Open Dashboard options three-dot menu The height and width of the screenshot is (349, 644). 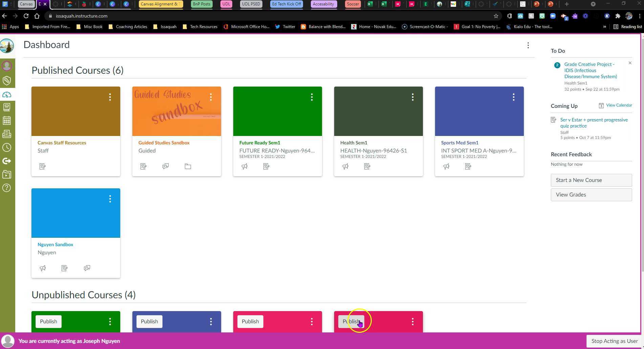coord(528,45)
